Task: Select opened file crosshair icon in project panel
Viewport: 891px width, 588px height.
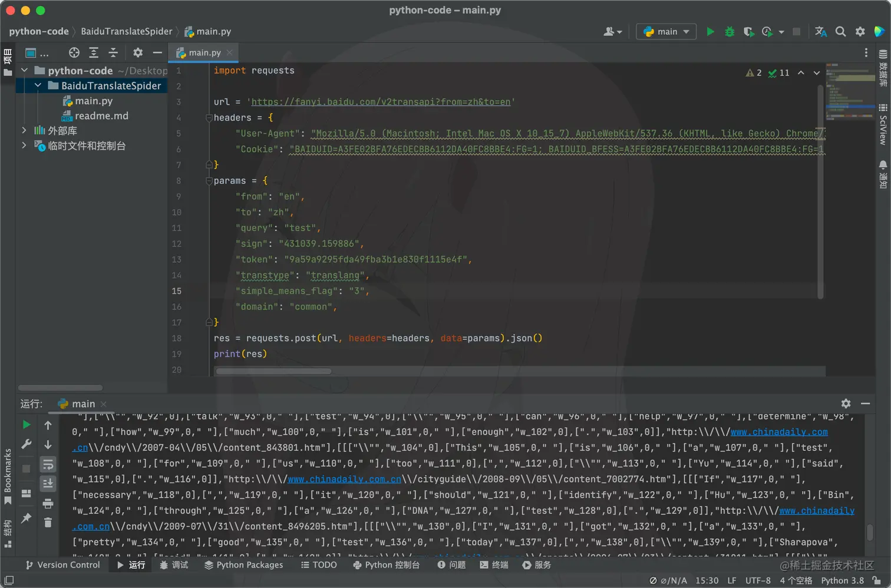Action: 74,52
